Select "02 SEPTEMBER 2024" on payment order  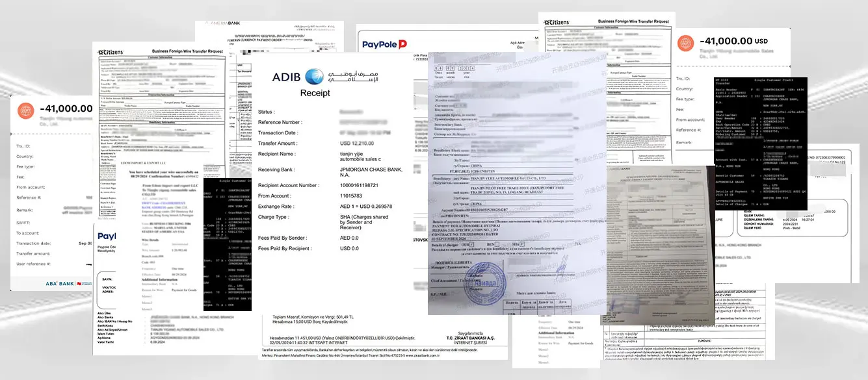click(449, 239)
